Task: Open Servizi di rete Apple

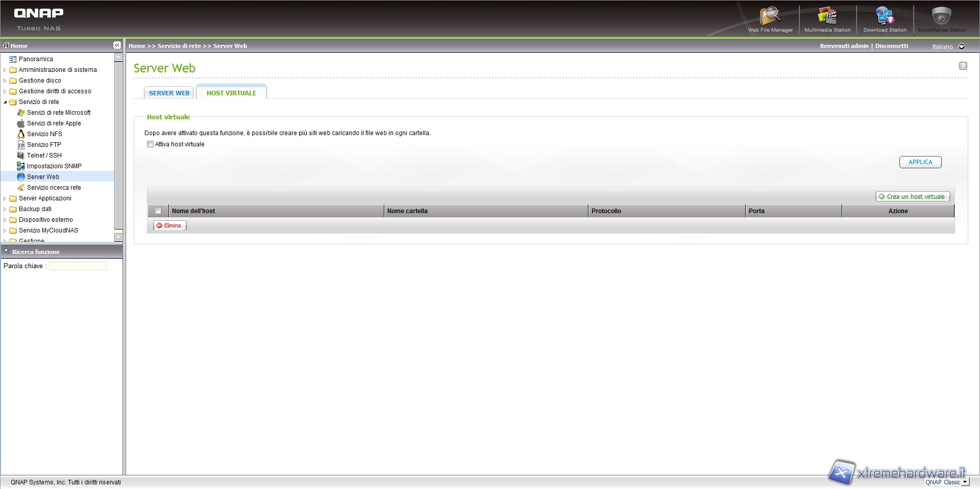Action: (54, 123)
